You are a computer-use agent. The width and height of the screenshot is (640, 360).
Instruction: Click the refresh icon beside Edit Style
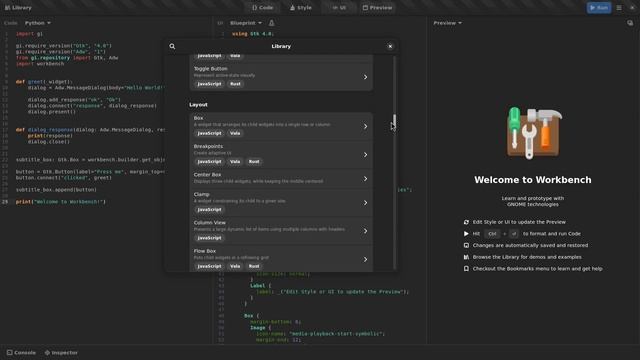pyautogui.click(x=466, y=222)
